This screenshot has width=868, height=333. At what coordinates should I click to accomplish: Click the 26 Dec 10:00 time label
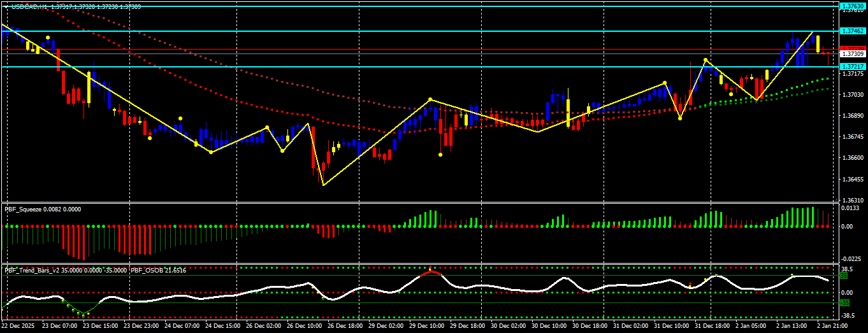coord(303,325)
